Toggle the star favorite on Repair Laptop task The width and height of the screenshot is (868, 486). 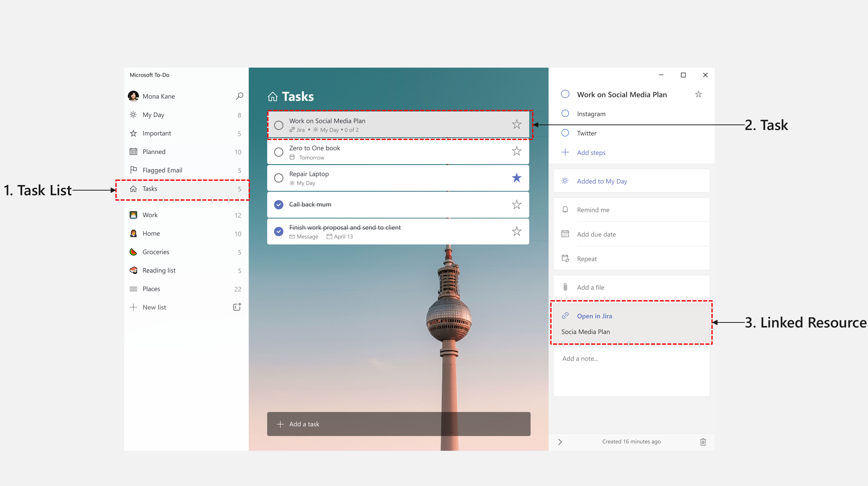tap(516, 178)
